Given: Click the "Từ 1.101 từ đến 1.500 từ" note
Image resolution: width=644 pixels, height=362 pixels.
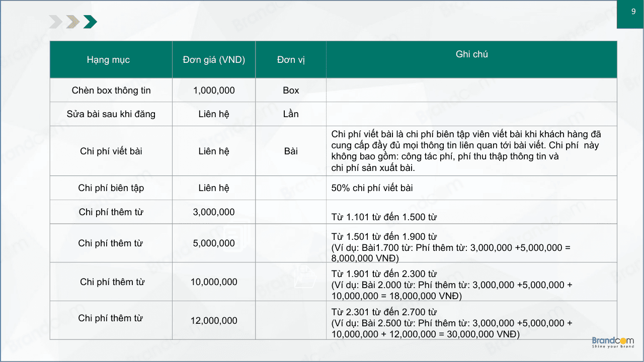Looking at the screenshot, I should 384,217.
